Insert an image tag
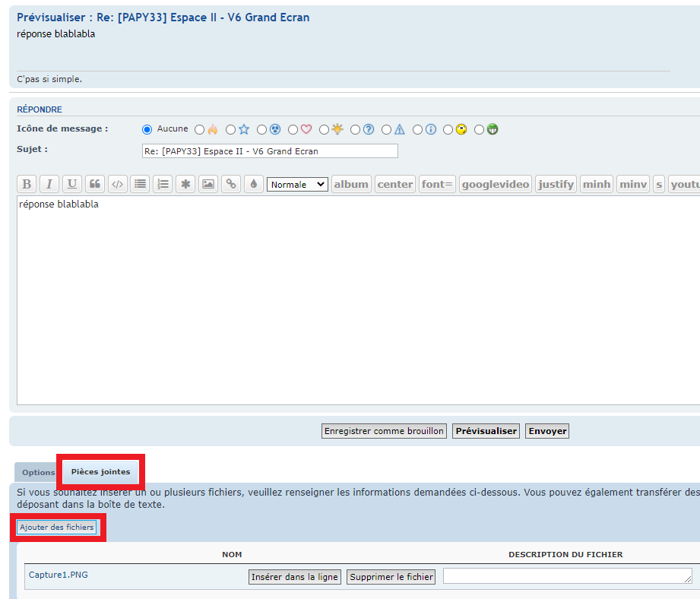 (x=208, y=184)
